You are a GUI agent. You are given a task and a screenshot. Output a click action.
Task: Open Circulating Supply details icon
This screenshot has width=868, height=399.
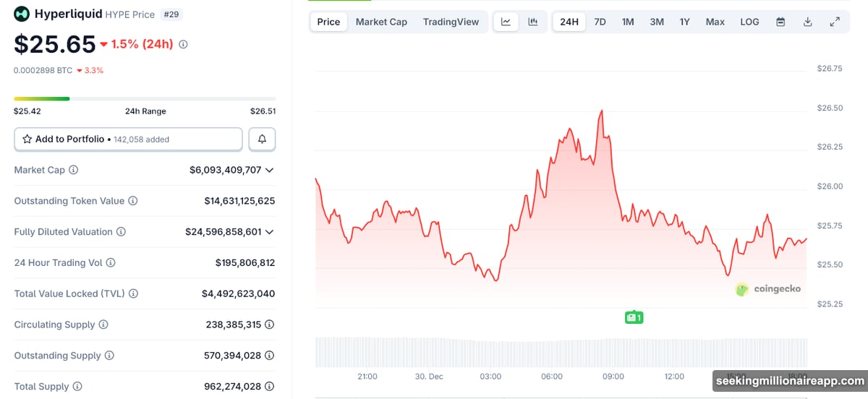coord(269,325)
